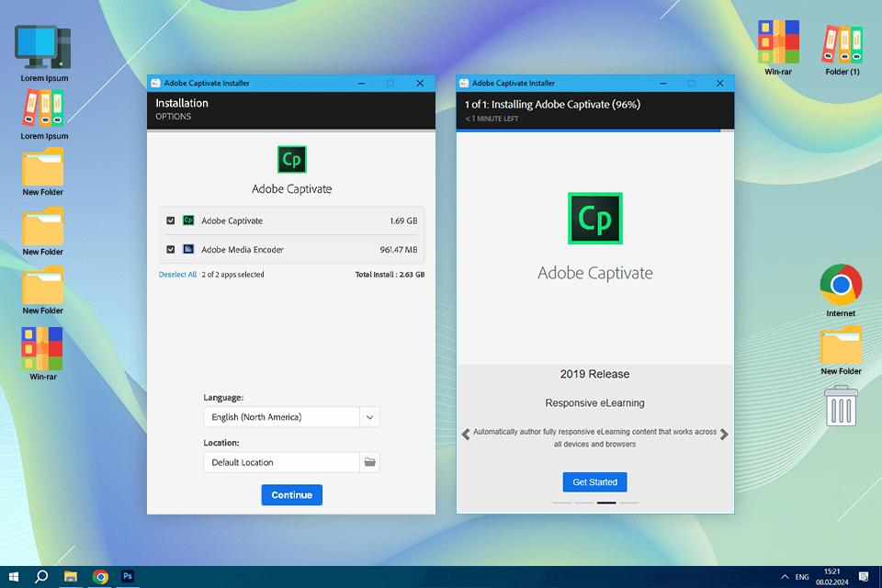Viewport: 882px width, 588px height.
Task: Click the 961.47 MB size value
Action: click(x=398, y=249)
